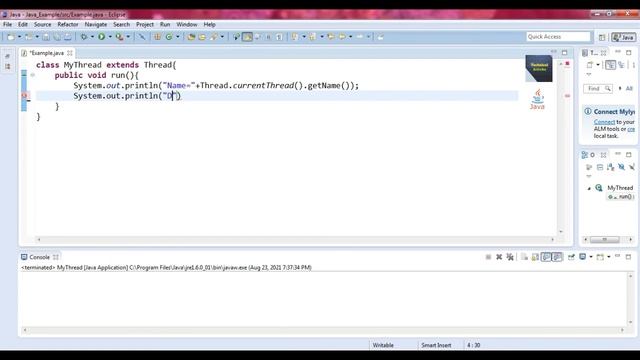This screenshot has height=360, width=640.
Task: Click the Connect link in Mylyn panel
Action: click(x=604, y=122)
